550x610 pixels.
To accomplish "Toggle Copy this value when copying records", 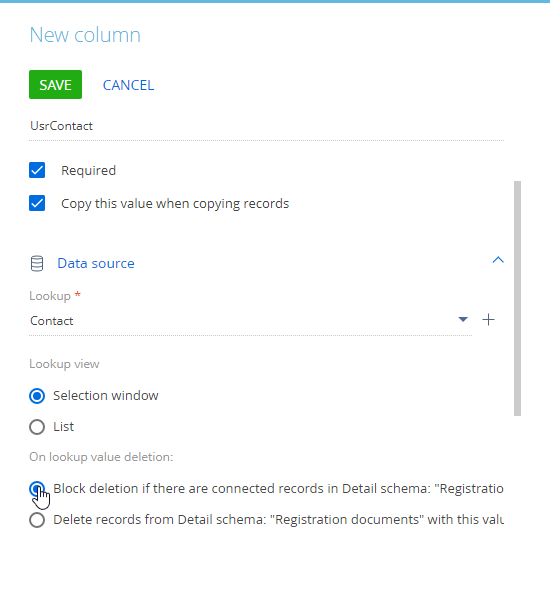I will (x=37, y=203).
